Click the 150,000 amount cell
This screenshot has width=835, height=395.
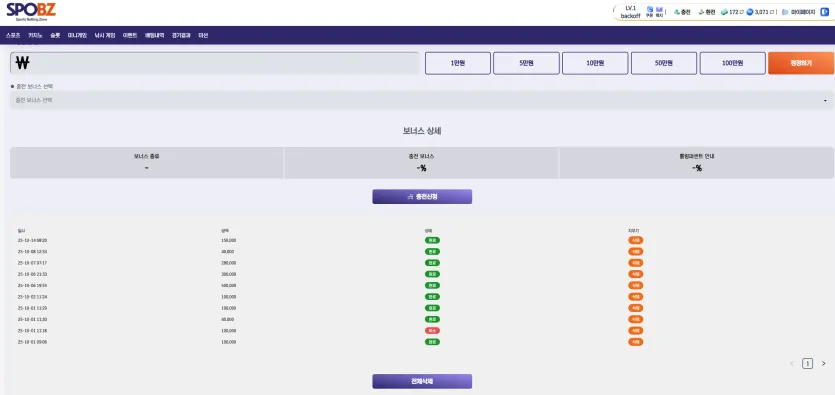(x=228, y=240)
